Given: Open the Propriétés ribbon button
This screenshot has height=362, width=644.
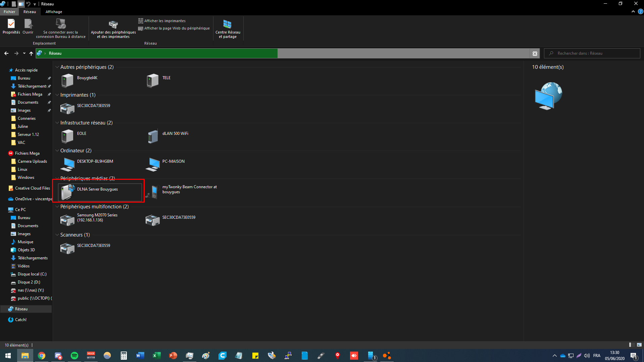Looking at the screenshot, I should coord(11,27).
